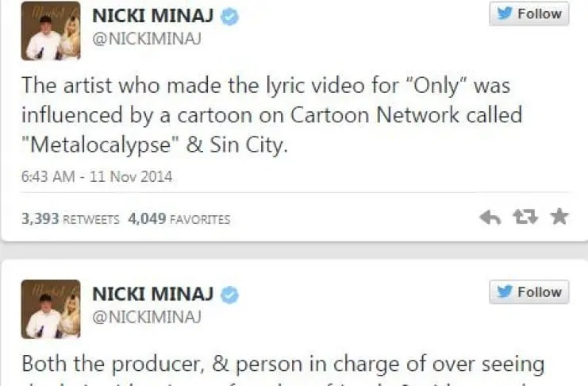Image resolution: width=588 pixels, height=386 pixels.
Task: Click the Twitter bird in the second Follow button
Action: 505,292
